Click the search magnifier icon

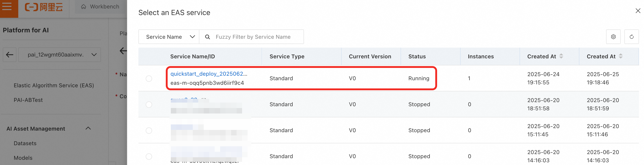coord(207,37)
